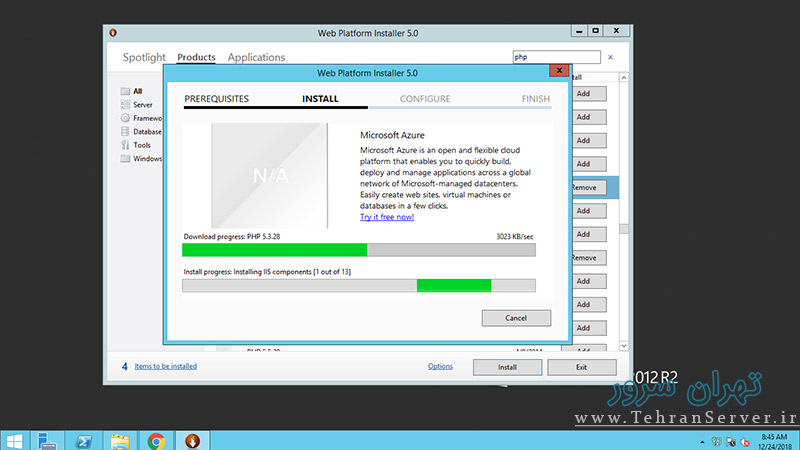Open Google Chrome from the taskbar
The width and height of the screenshot is (800, 450).
(x=156, y=440)
